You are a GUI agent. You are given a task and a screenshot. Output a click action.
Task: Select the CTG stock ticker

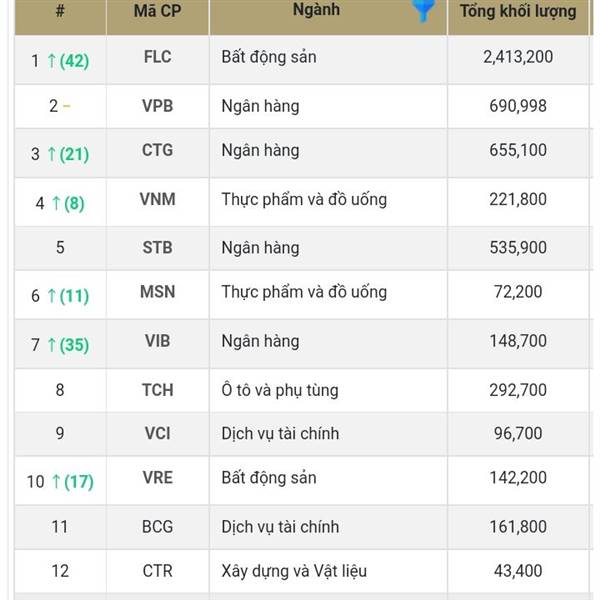pos(158,150)
